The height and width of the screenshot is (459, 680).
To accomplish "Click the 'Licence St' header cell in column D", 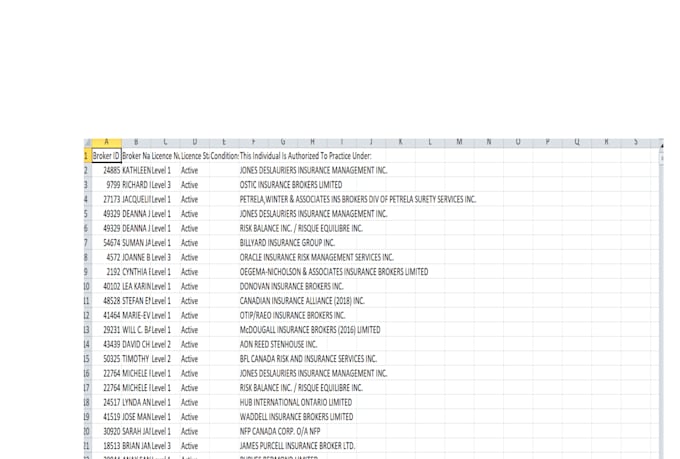I will (195, 156).
